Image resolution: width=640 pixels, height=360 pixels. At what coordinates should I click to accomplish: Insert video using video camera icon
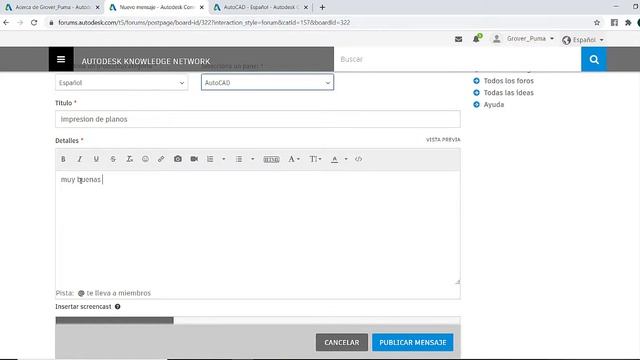(194, 159)
